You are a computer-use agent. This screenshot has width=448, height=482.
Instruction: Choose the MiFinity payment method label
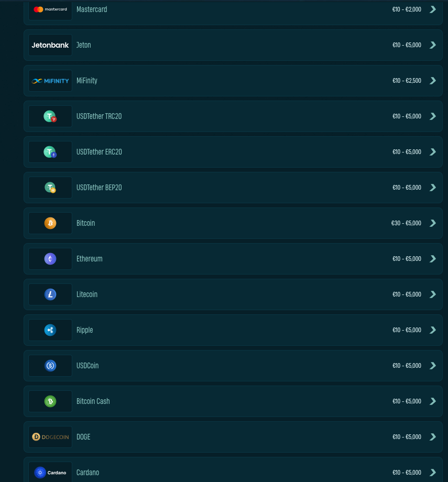tap(87, 81)
